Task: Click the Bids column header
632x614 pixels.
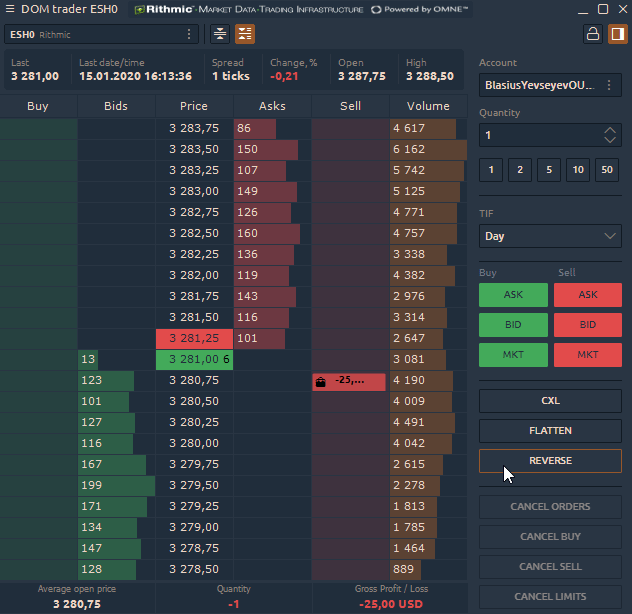Action: pos(116,106)
